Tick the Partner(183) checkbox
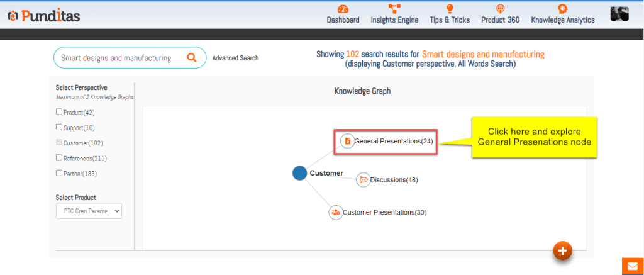 coord(59,173)
